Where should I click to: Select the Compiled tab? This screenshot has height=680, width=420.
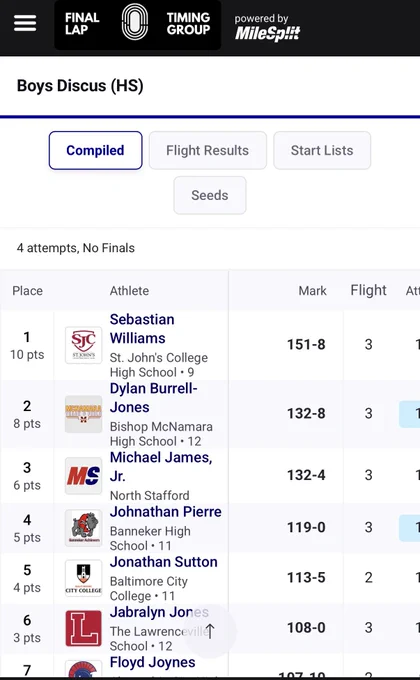tap(95, 150)
